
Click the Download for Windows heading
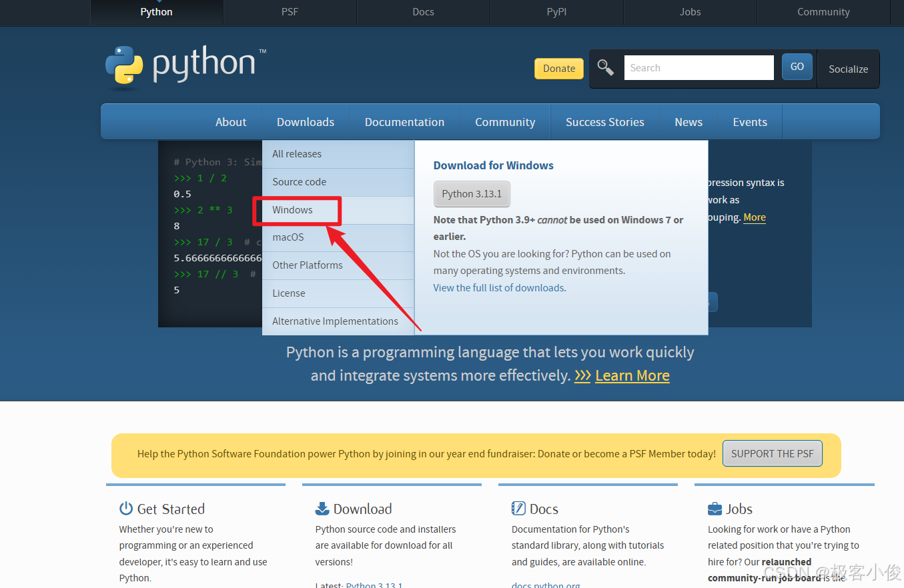[x=494, y=165]
